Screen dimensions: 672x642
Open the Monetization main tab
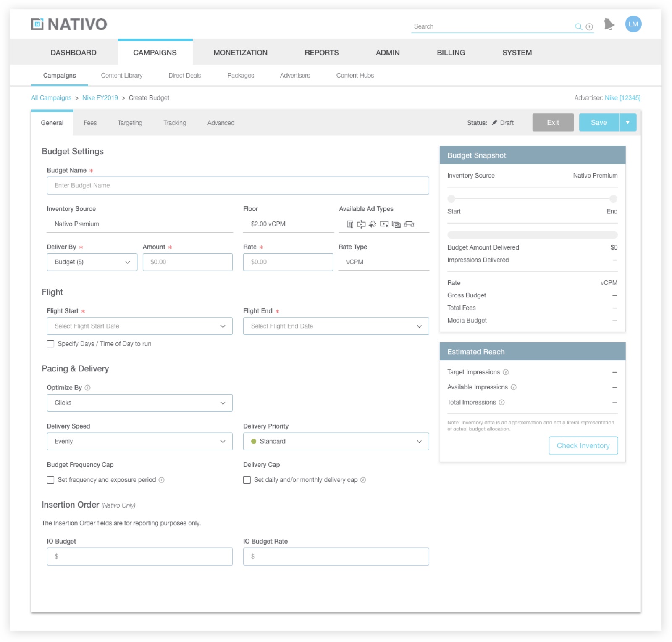point(240,53)
